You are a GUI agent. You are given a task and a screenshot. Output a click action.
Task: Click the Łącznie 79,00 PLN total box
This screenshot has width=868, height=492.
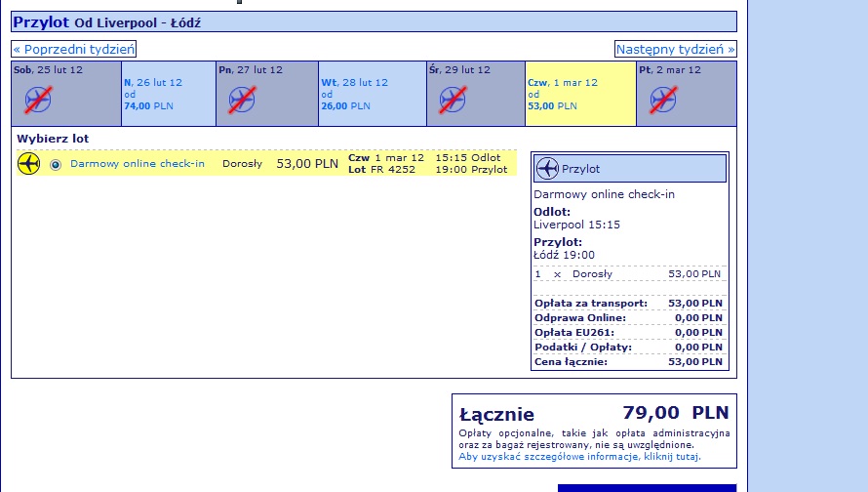594,431
